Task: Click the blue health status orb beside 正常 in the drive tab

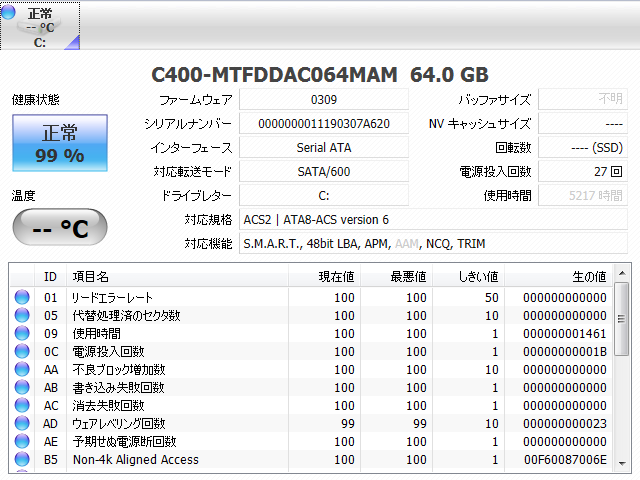Action: click(x=8, y=12)
